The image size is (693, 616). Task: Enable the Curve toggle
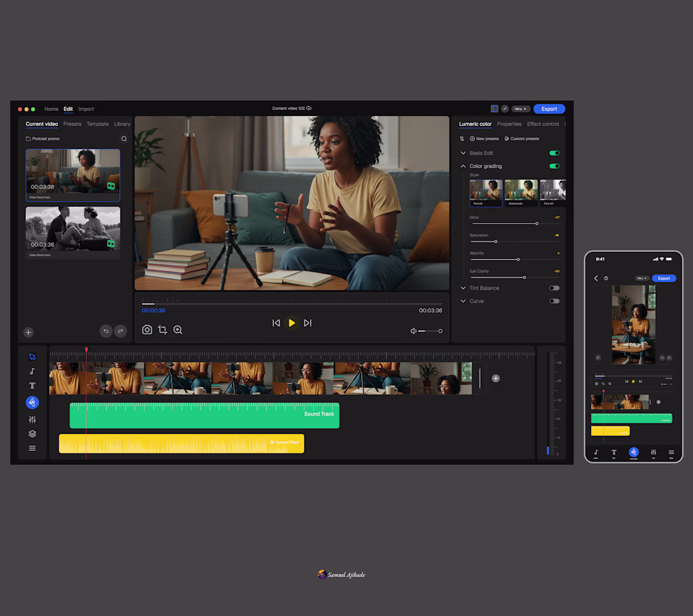coord(554,301)
